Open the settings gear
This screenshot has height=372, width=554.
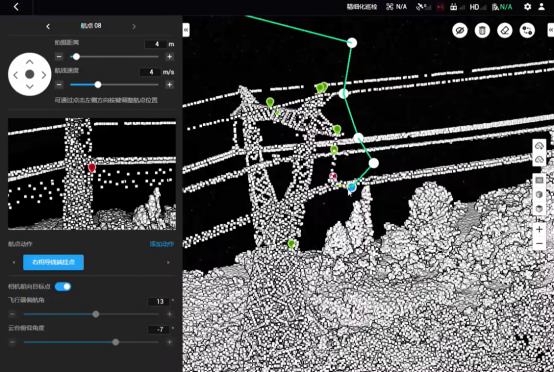(527, 7)
